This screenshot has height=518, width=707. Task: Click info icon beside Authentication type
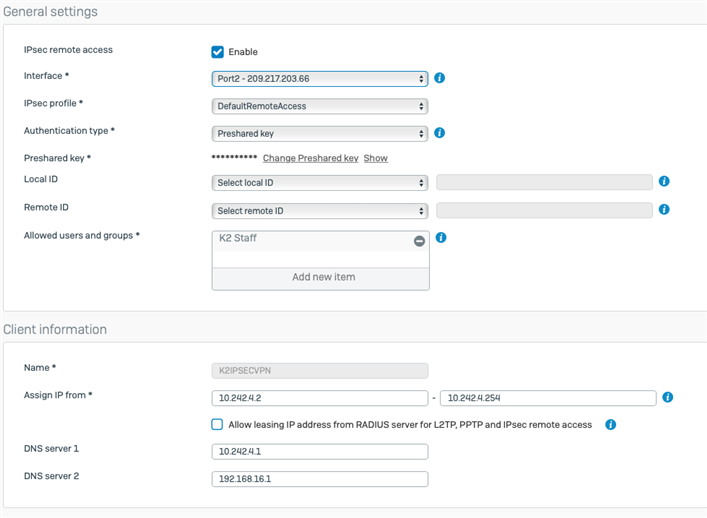(439, 133)
